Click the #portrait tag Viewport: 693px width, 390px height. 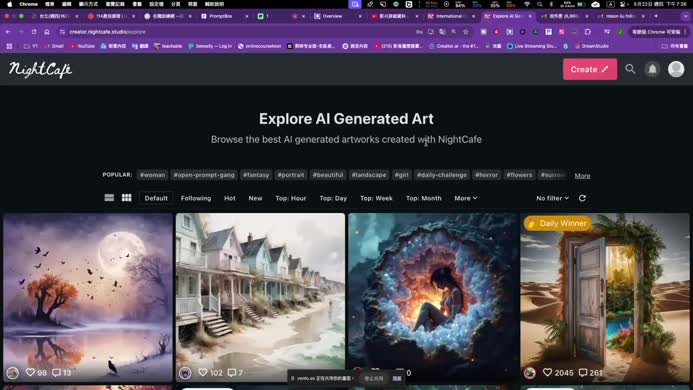click(x=291, y=175)
